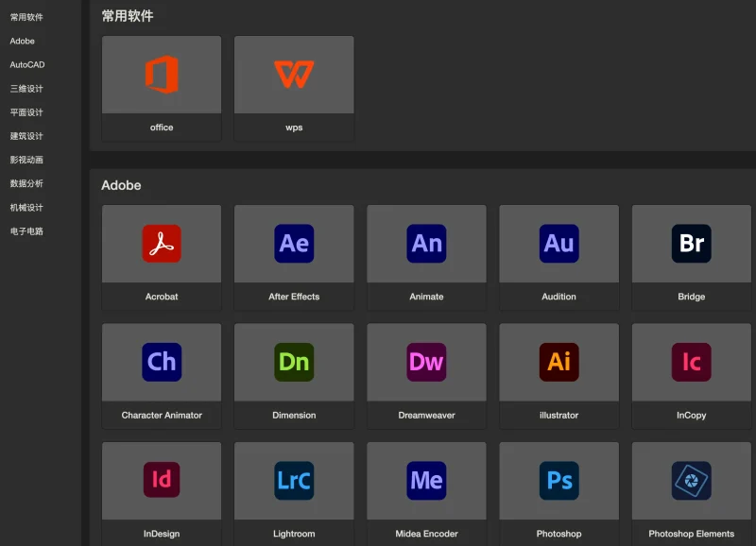Screen dimensions: 756x546
Task: Go to 影视动画 sidebar category
Action: coord(26,160)
